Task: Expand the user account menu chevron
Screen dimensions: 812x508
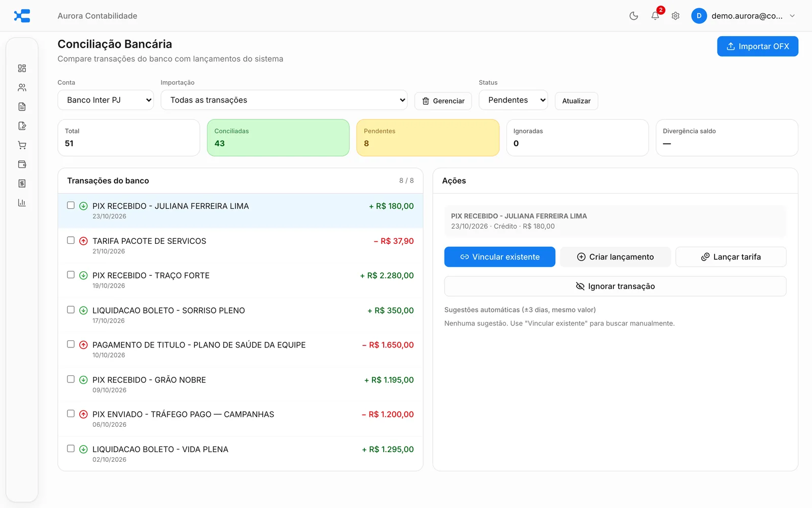Action: [792, 16]
